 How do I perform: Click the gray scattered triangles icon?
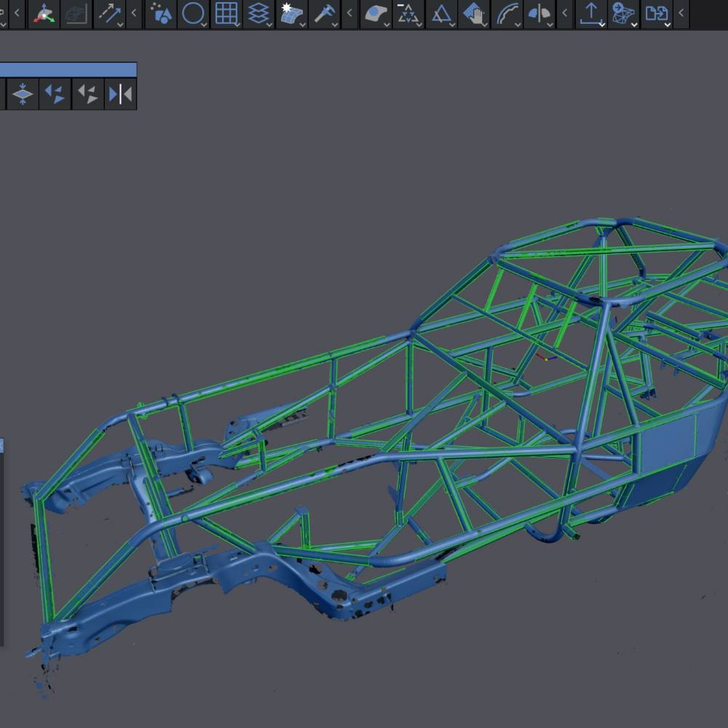tap(88, 94)
